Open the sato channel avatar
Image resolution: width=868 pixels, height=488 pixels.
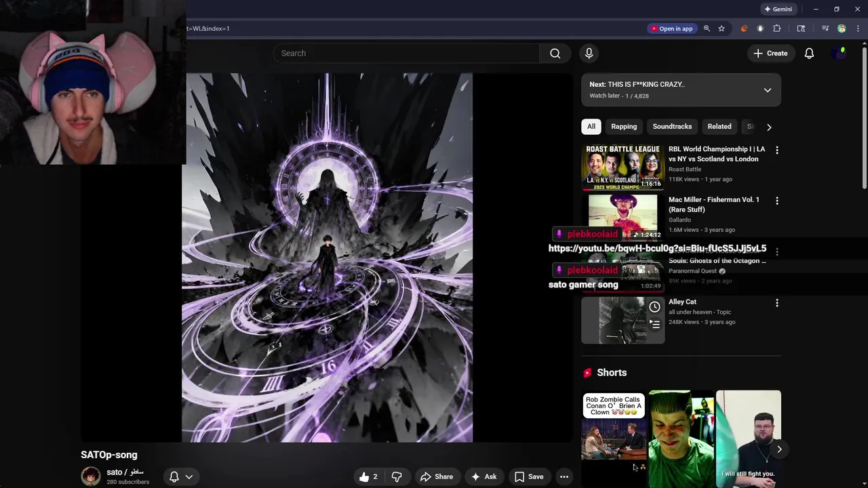pos(91,476)
